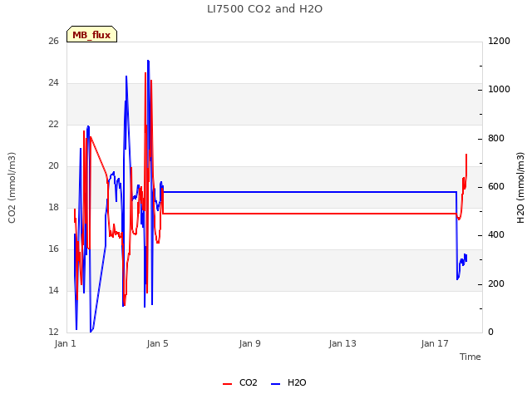The height and width of the screenshot is (399, 532).
Task: Click the 0 tick on the H2O axis
Action: 490,332
